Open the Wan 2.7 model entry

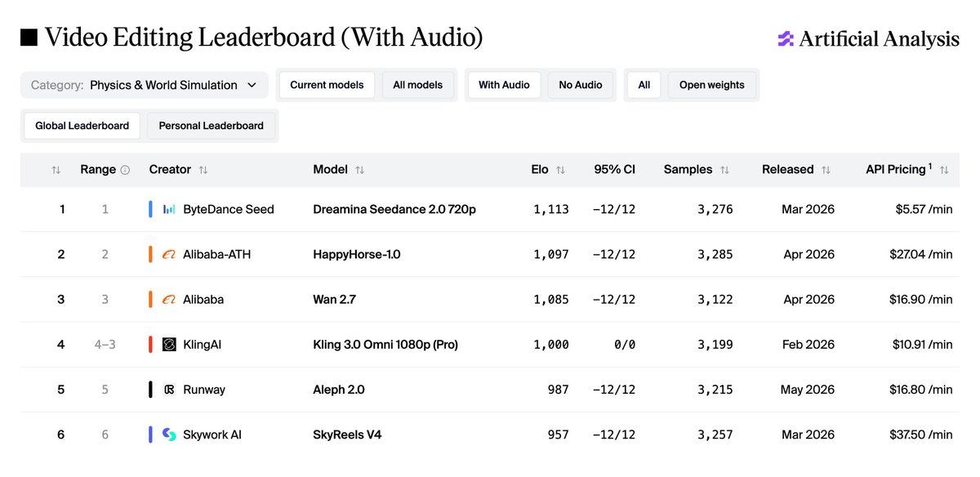[335, 299]
